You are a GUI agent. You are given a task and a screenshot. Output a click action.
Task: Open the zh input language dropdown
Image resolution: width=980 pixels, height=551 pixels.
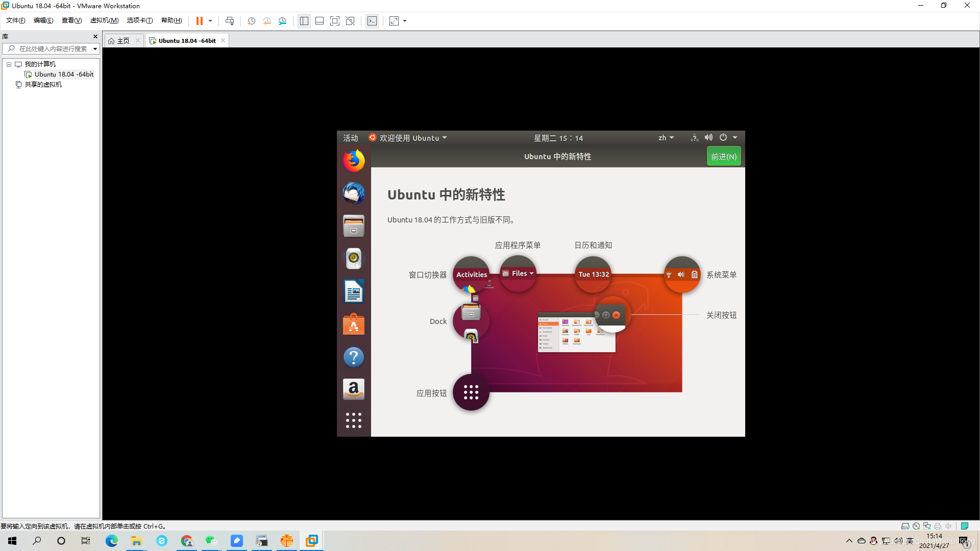[666, 138]
